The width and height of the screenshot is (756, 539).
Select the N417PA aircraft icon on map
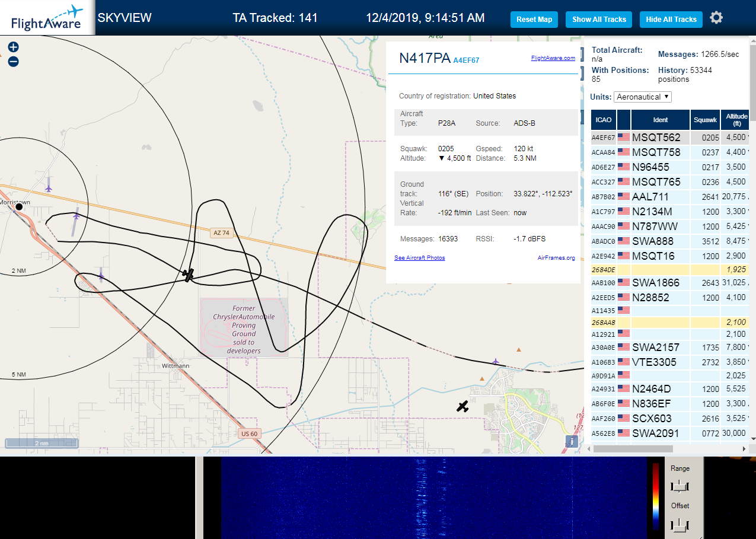coord(189,275)
